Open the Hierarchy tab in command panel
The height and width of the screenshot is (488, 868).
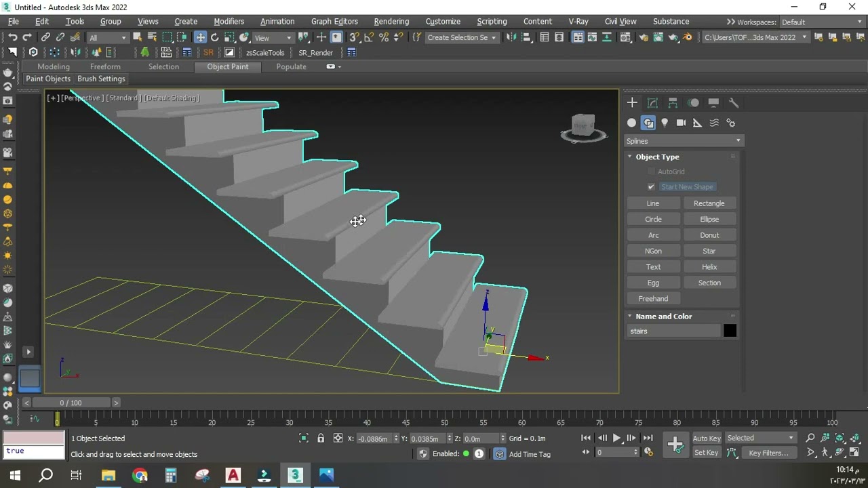tap(673, 103)
